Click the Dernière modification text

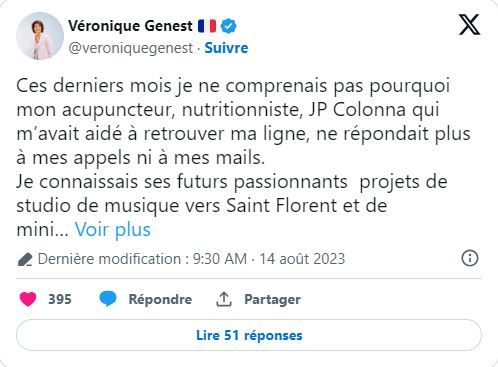tap(109, 259)
